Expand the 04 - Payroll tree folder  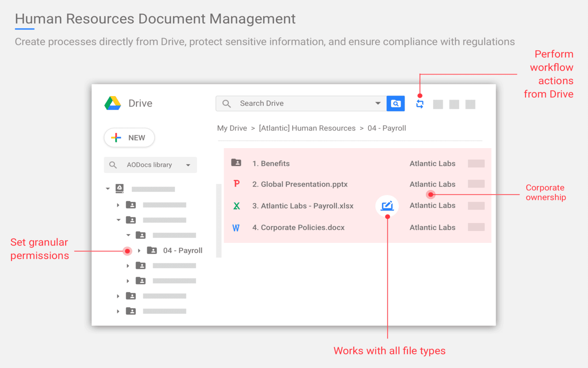click(x=139, y=251)
